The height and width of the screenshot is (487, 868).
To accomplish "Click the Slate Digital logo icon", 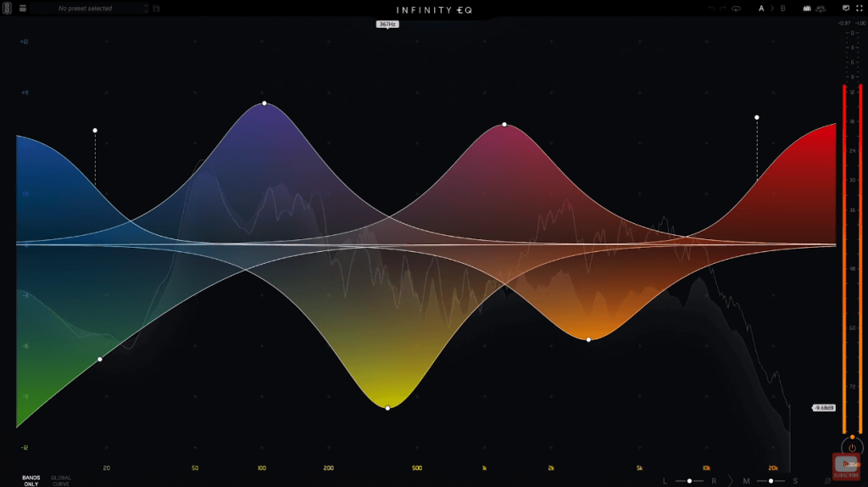I will click(x=7, y=8).
